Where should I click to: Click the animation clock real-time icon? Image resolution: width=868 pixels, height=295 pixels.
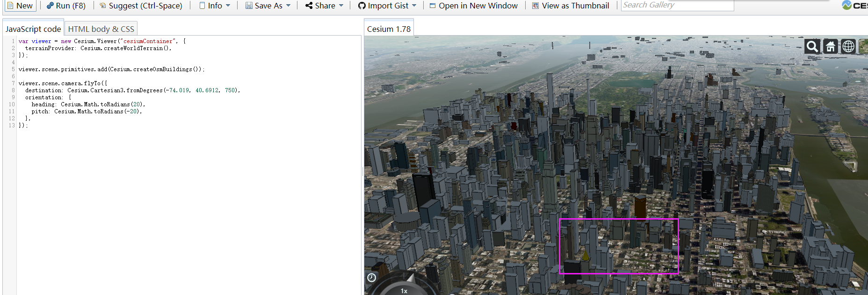point(372,278)
